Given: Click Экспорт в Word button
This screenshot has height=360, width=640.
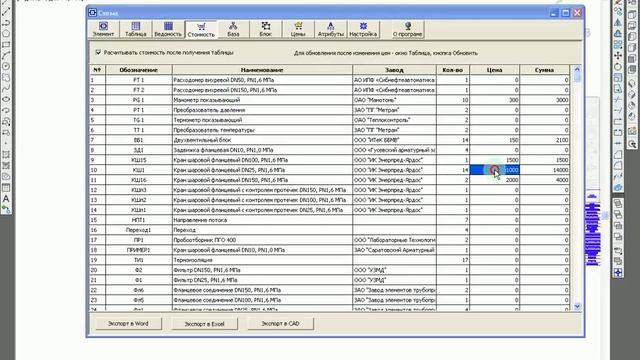Looking at the screenshot, I should pyautogui.click(x=128, y=324).
